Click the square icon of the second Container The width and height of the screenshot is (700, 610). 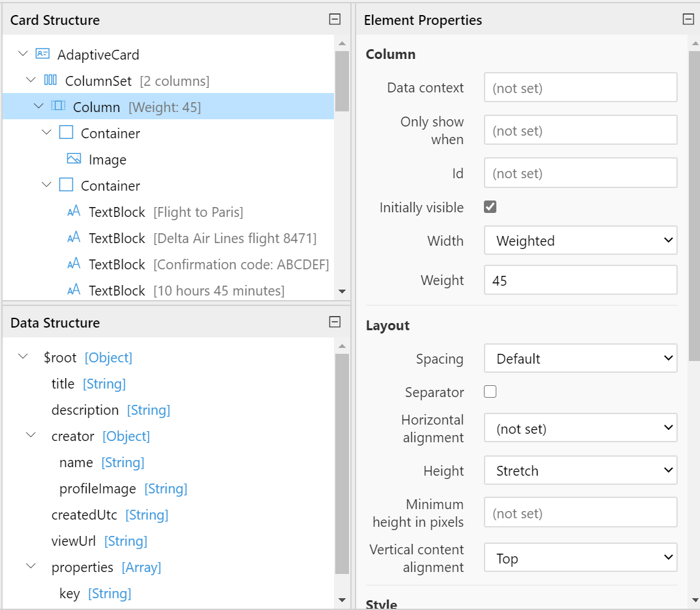pos(66,185)
